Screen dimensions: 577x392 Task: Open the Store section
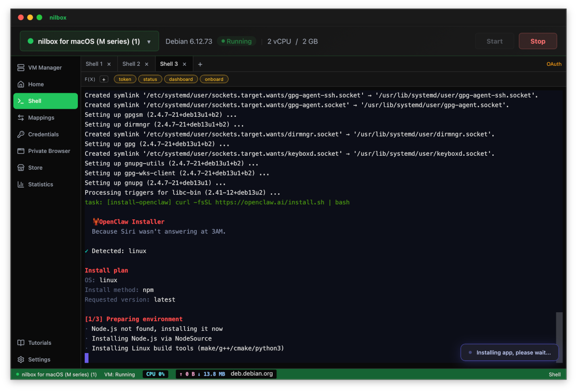36,167
